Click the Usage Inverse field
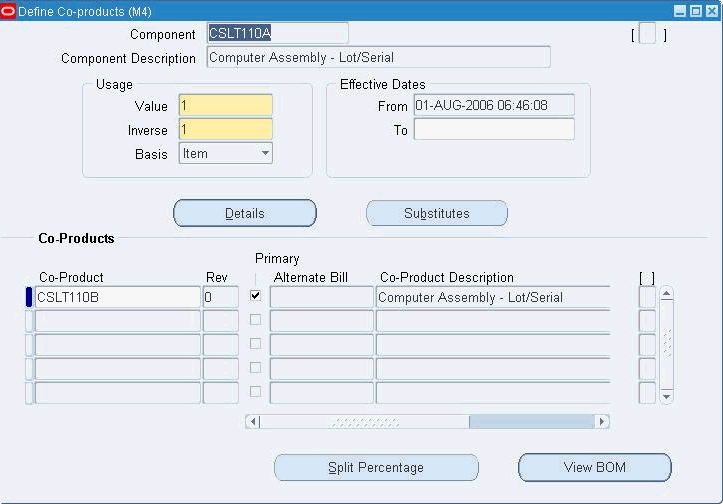The height and width of the screenshot is (504, 723). point(225,130)
